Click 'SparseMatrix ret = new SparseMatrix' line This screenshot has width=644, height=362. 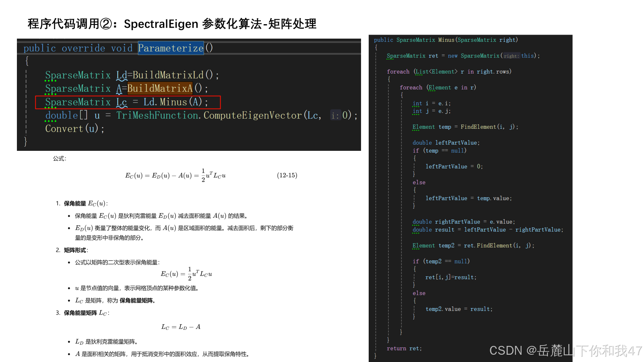[x=463, y=56]
